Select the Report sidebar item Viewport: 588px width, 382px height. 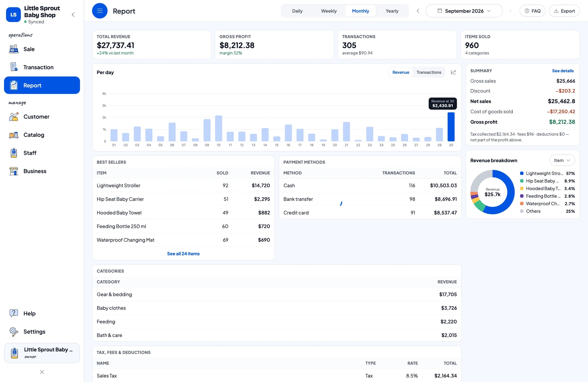pyautogui.click(x=42, y=85)
